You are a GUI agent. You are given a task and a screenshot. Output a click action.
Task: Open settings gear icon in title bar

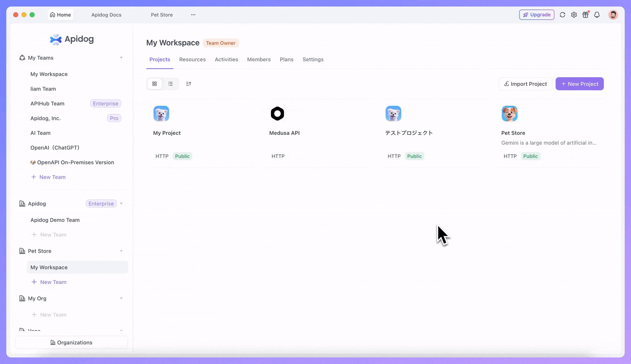click(x=574, y=15)
